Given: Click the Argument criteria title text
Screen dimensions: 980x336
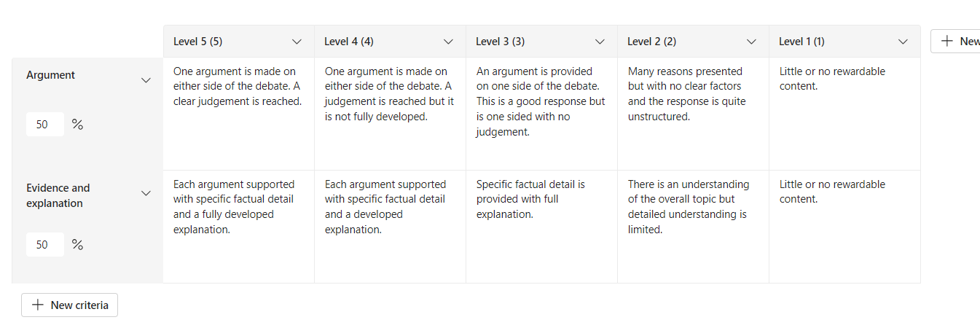Looking at the screenshot, I should 51,75.
